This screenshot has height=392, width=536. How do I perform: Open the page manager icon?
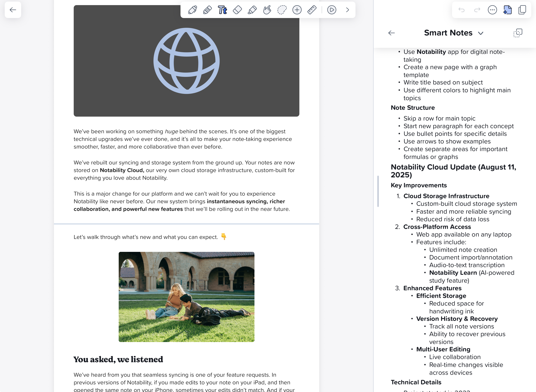coord(522,10)
